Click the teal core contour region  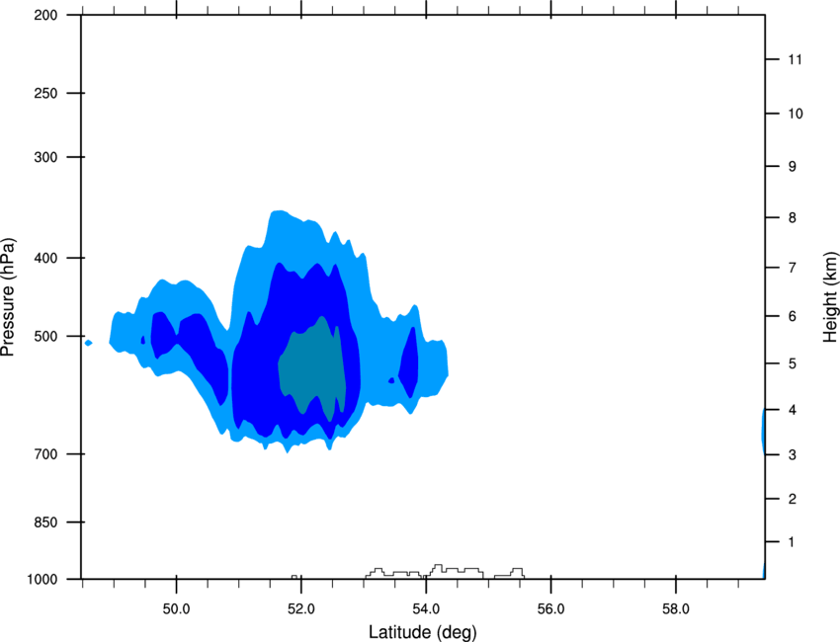(x=313, y=366)
